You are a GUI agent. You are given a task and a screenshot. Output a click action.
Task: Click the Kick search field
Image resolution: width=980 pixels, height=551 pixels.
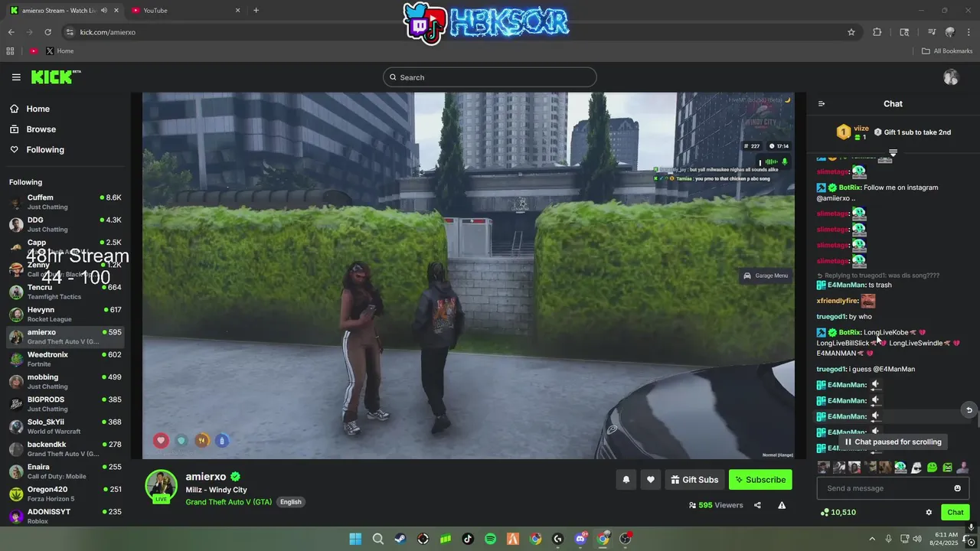[x=490, y=77]
